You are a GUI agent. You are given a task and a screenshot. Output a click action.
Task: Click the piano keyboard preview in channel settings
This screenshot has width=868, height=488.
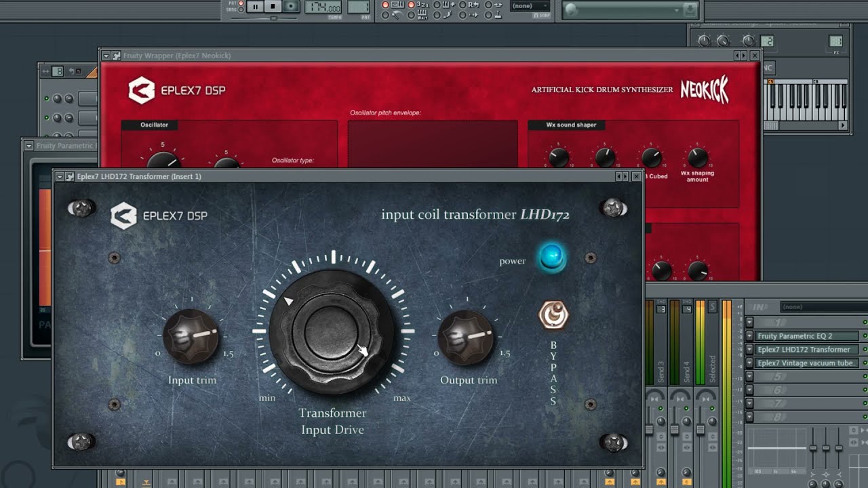(806, 100)
